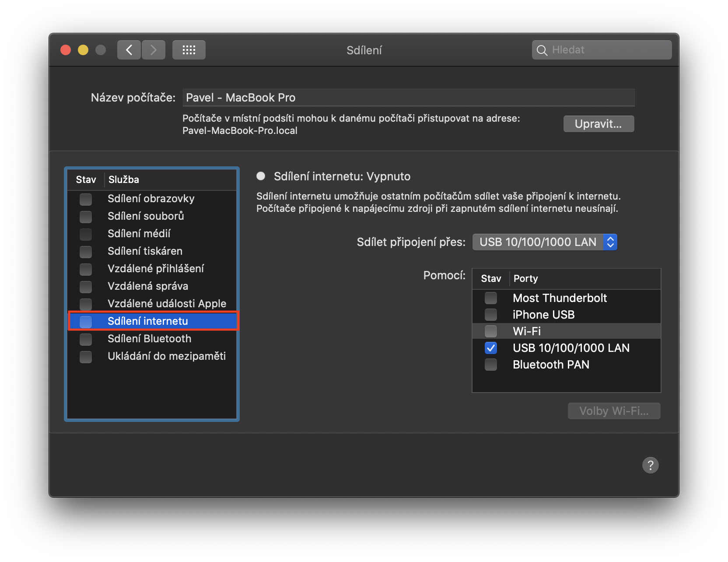Screen dimensions: 728x562
Task: Toggle the Sdílení internetu checkbox
Action: (86, 321)
